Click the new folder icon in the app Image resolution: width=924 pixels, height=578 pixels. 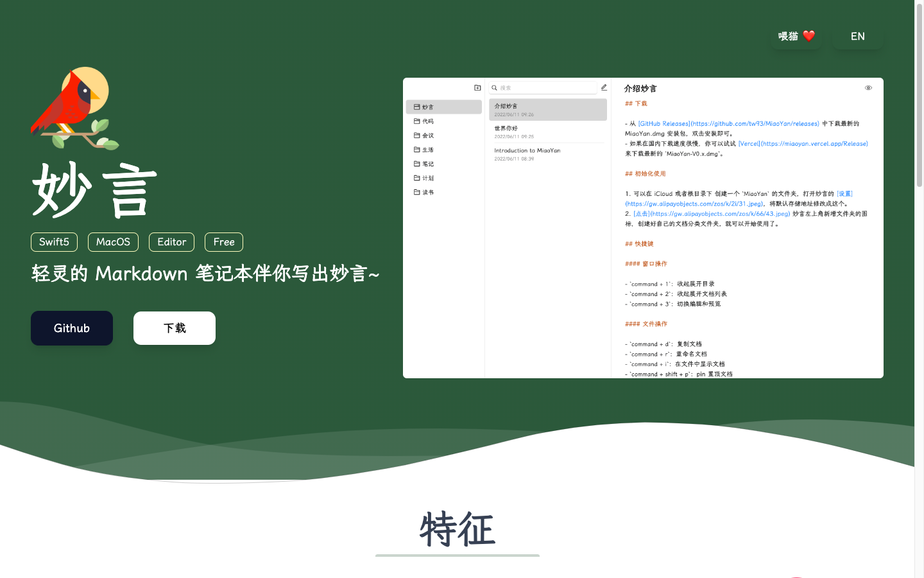pos(477,87)
